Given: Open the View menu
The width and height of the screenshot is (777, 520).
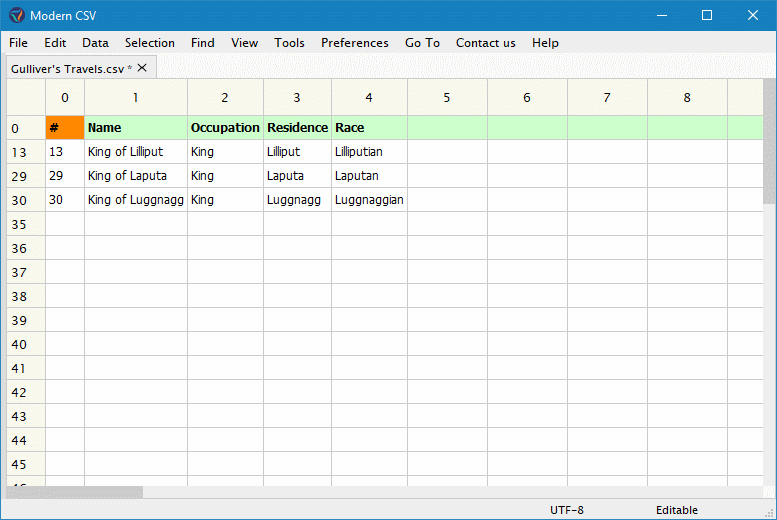Looking at the screenshot, I should (x=244, y=43).
